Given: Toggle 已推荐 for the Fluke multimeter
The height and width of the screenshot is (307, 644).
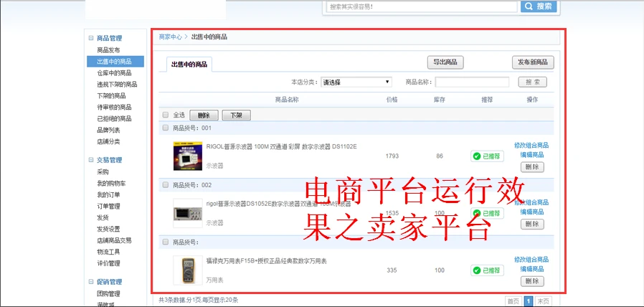Looking at the screenshot, I should [x=487, y=270].
